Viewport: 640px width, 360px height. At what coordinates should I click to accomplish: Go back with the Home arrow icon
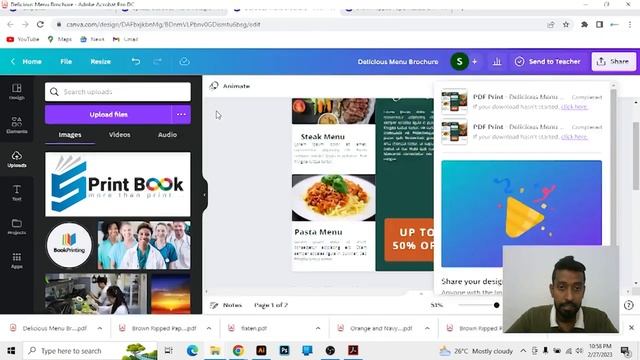[13, 62]
